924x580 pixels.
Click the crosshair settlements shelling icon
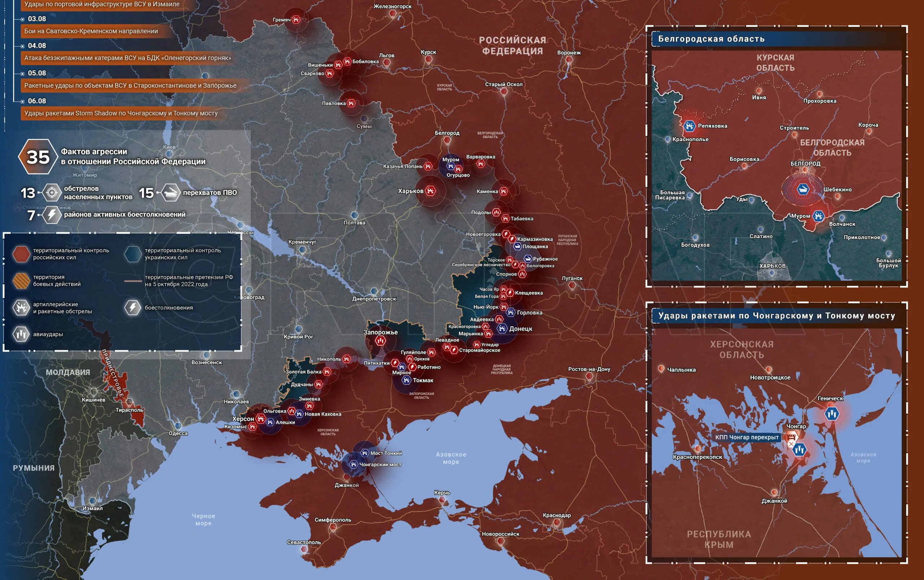(x=51, y=192)
